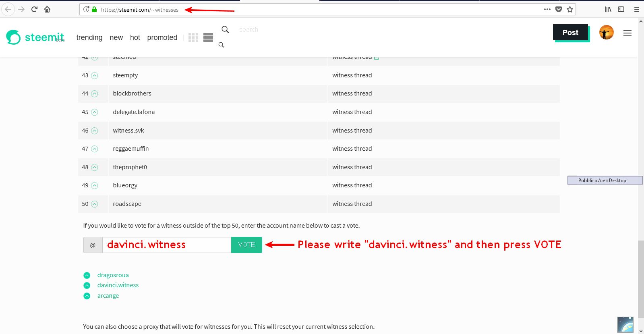Reload the page with refresh icon
This screenshot has height=334, width=644.
click(x=34, y=9)
